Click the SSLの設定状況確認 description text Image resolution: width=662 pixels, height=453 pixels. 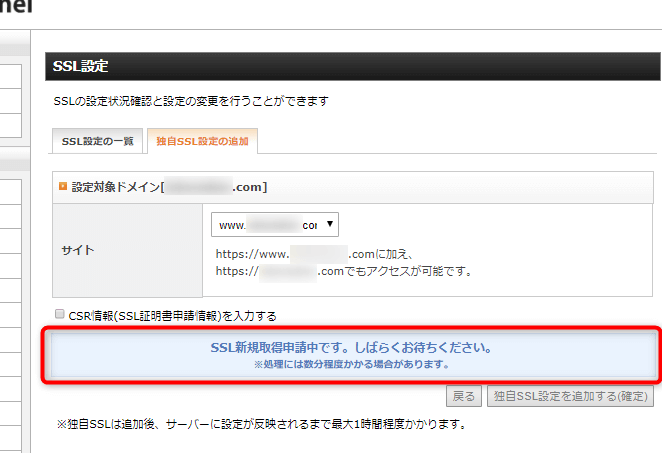pos(190,101)
